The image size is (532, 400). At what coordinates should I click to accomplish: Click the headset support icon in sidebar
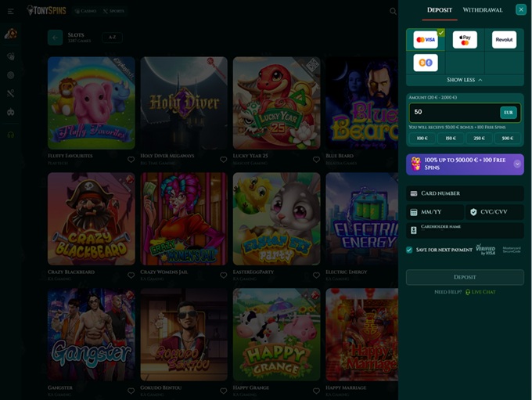click(x=11, y=134)
